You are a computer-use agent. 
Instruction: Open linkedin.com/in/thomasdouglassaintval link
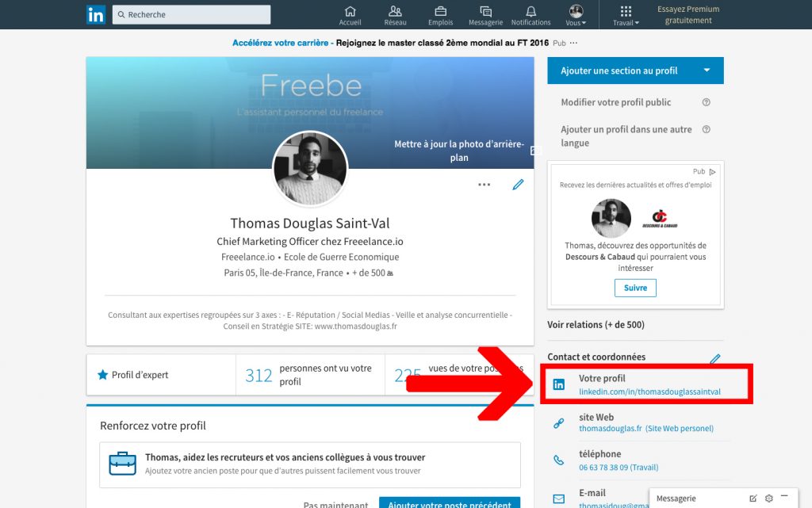(649, 392)
